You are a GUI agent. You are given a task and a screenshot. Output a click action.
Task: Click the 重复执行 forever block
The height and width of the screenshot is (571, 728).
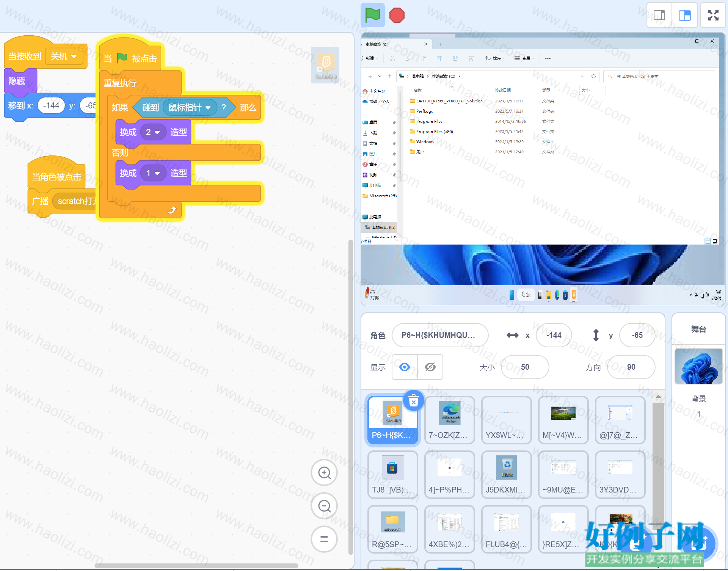pyautogui.click(x=121, y=83)
